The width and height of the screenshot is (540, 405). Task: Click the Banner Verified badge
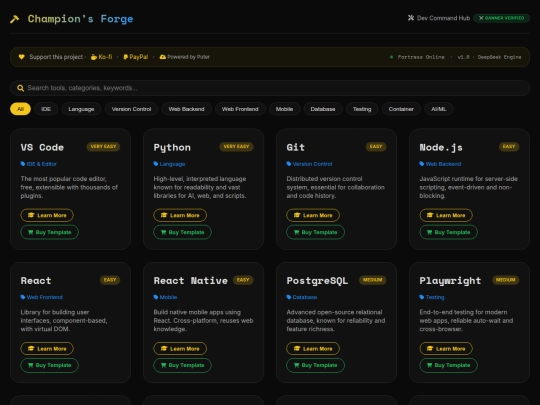point(501,18)
